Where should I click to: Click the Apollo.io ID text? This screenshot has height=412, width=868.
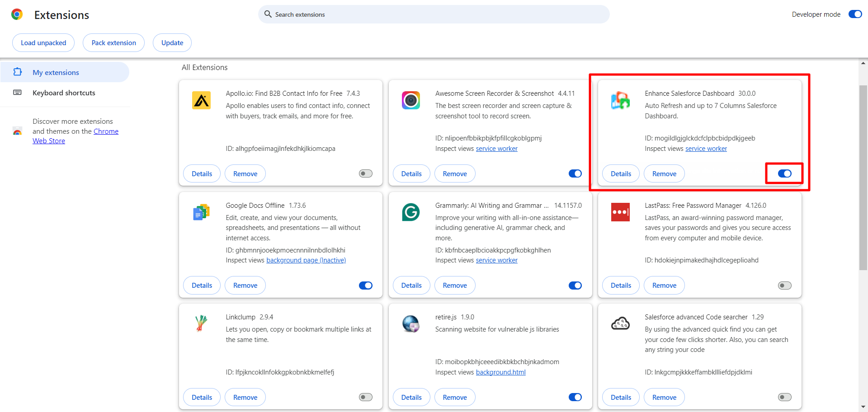(x=280, y=149)
